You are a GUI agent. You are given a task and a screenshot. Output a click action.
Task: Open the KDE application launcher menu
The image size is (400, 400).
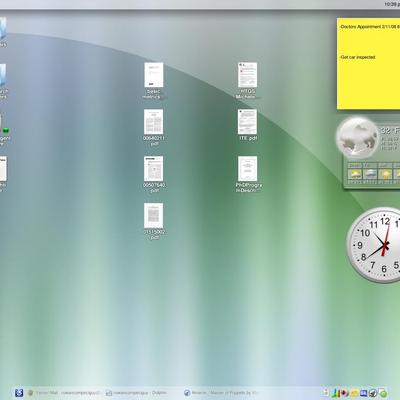click(19, 393)
